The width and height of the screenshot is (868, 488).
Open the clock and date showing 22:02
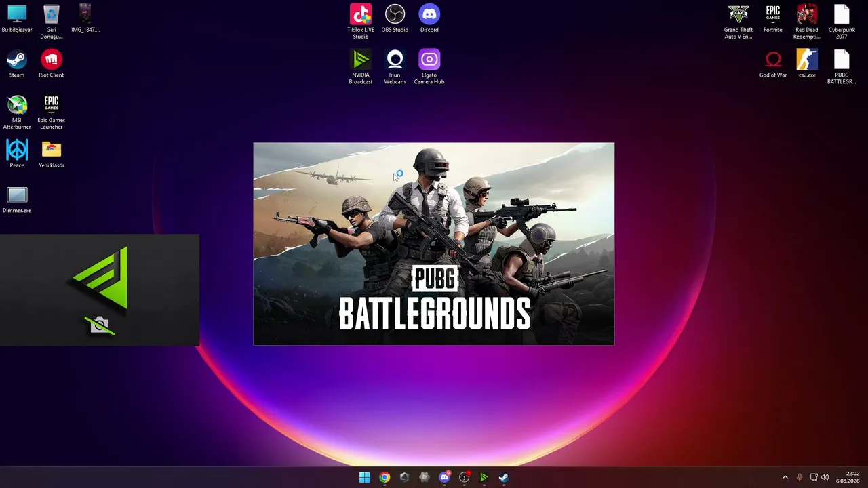[x=848, y=477]
